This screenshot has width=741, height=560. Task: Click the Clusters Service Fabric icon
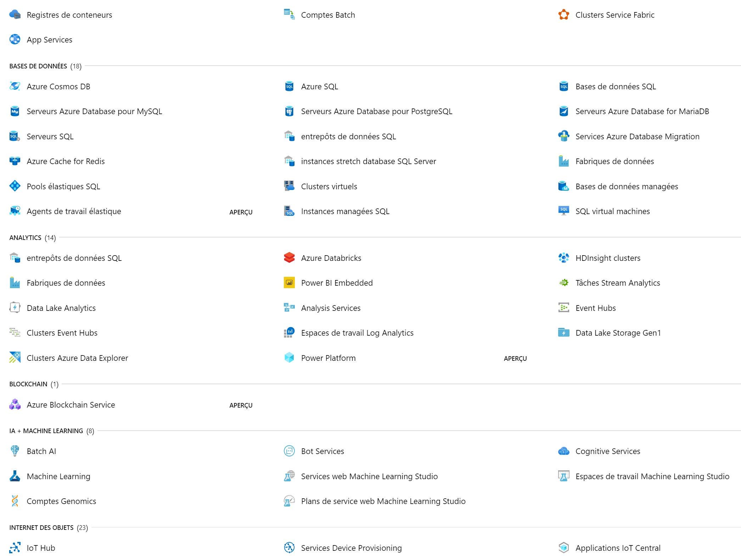click(x=563, y=15)
